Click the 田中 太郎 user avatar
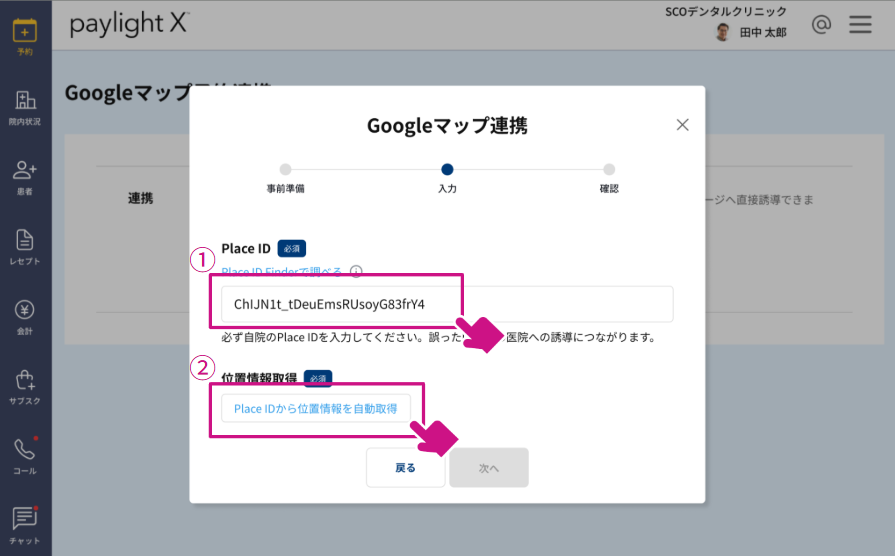The height and width of the screenshot is (556, 895). 723,32
